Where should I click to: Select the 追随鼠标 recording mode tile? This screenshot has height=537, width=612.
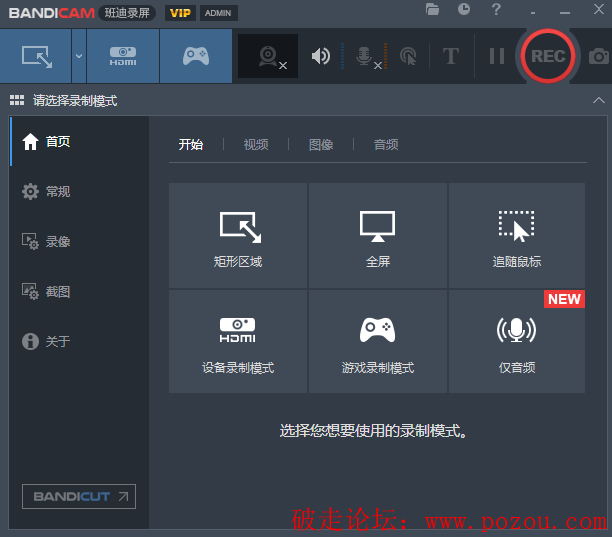tap(516, 235)
